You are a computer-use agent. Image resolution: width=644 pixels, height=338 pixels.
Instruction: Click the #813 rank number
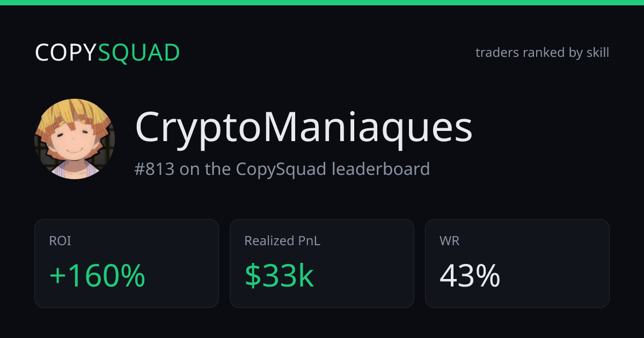tap(154, 169)
